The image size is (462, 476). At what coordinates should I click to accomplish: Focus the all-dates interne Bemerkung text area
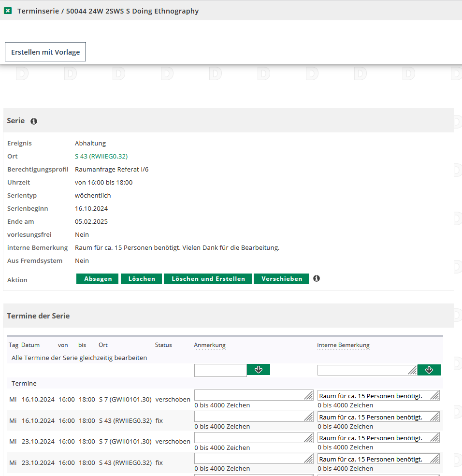(x=363, y=370)
